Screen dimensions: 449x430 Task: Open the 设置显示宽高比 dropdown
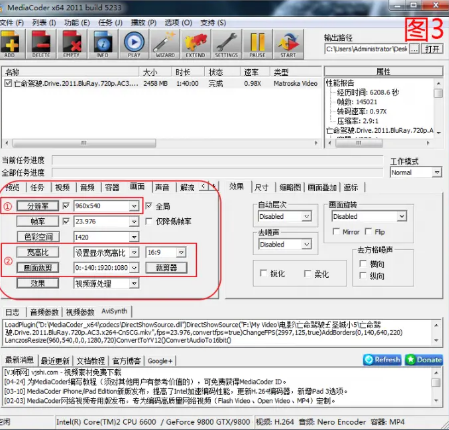134,252
